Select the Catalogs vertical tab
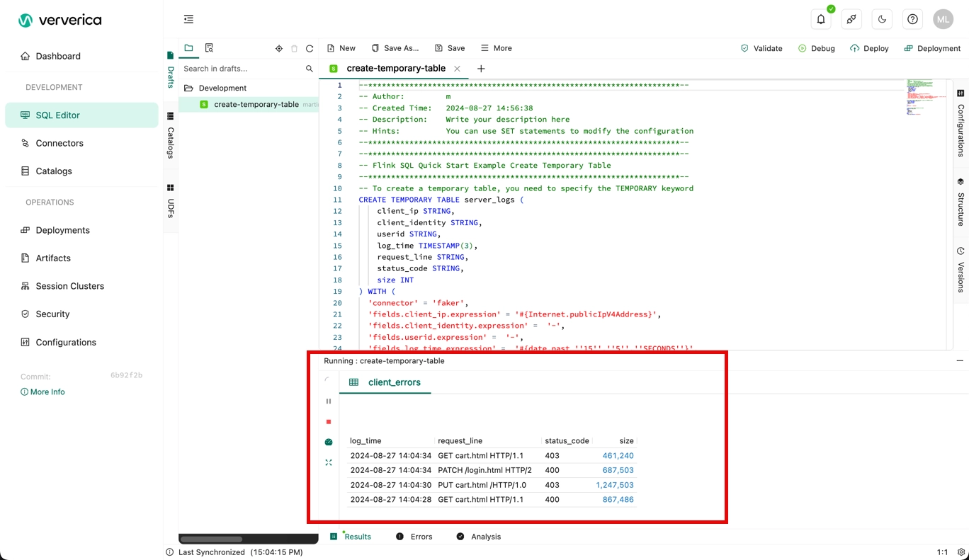The image size is (969, 560). [x=171, y=135]
